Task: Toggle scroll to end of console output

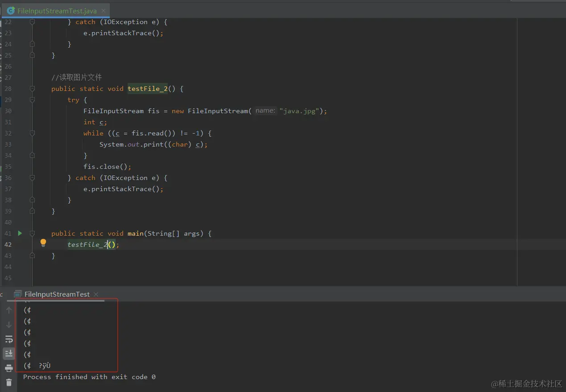Action: (x=9, y=354)
